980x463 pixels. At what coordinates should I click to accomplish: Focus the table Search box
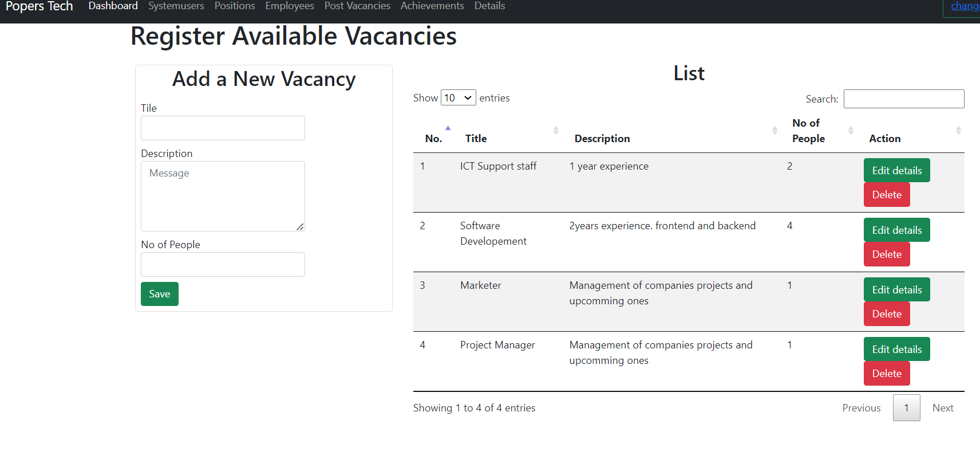point(904,99)
